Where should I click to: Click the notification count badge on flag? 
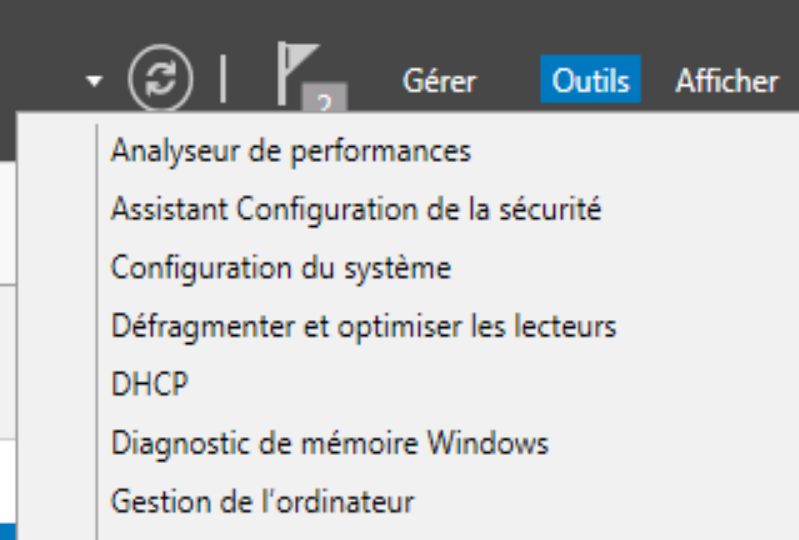(x=325, y=98)
